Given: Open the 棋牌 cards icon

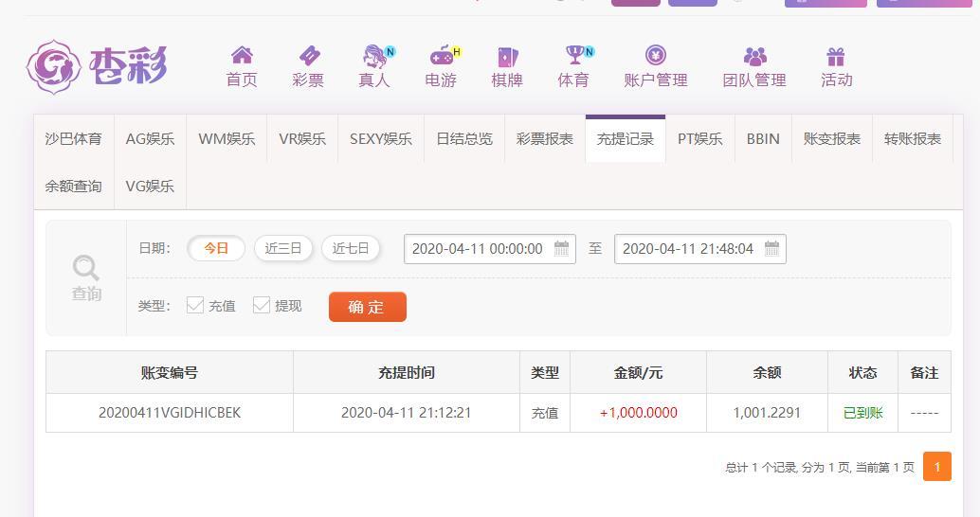Looking at the screenshot, I should coord(507,57).
